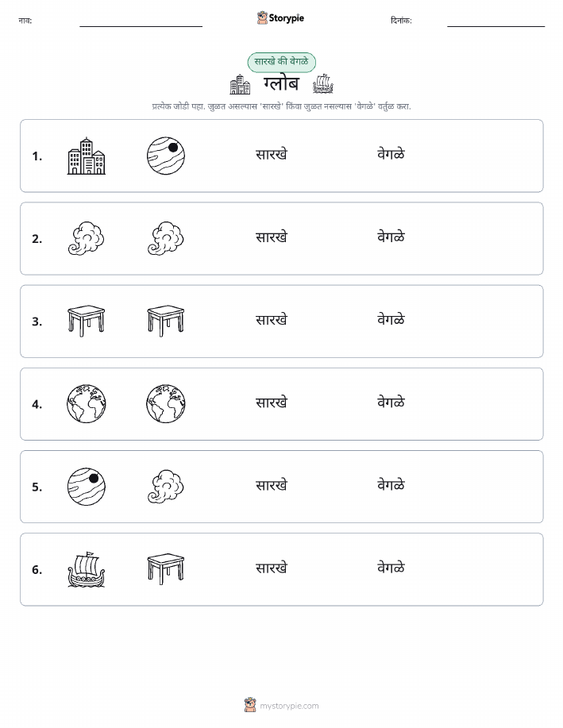The width and height of the screenshot is (563, 728).
Task: Choose 'सारखे' for row 2
Action: 272,237
